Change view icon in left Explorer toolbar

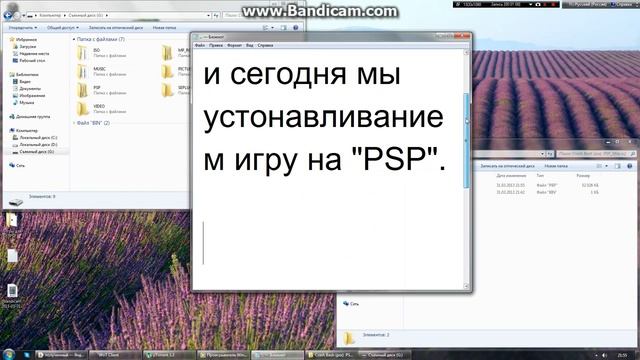point(265,28)
